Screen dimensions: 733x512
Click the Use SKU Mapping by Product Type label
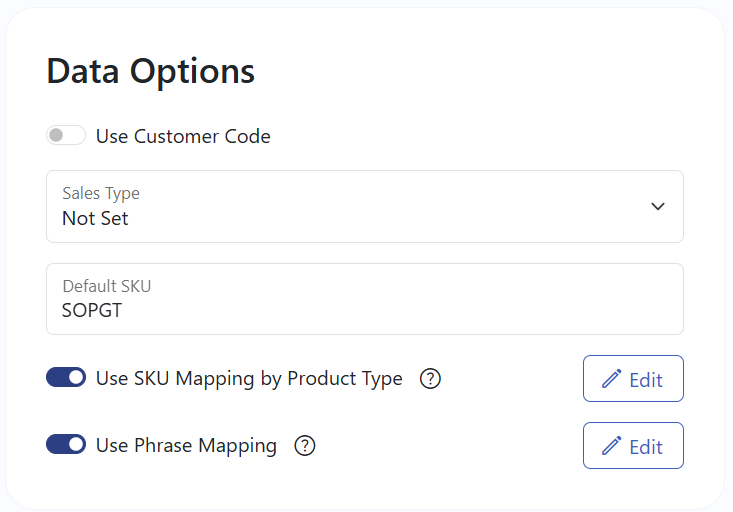(x=249, y=379)
